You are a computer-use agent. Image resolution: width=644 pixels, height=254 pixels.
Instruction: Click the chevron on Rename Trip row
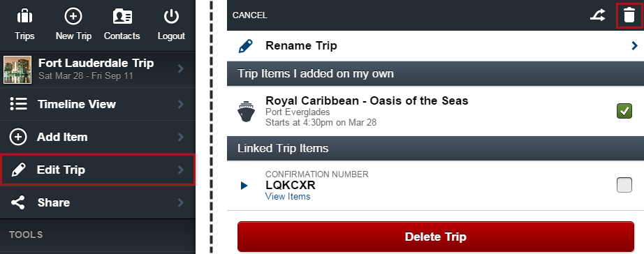(x=634, y=45)
